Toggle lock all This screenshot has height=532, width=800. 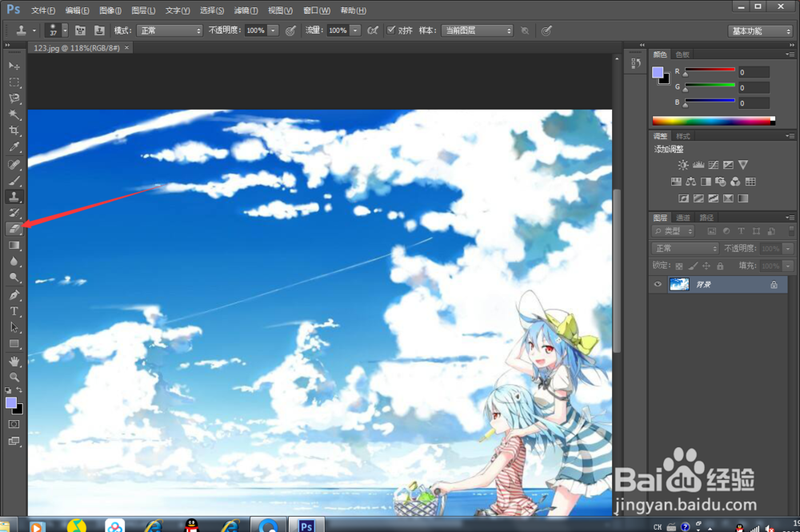[720, 266]
